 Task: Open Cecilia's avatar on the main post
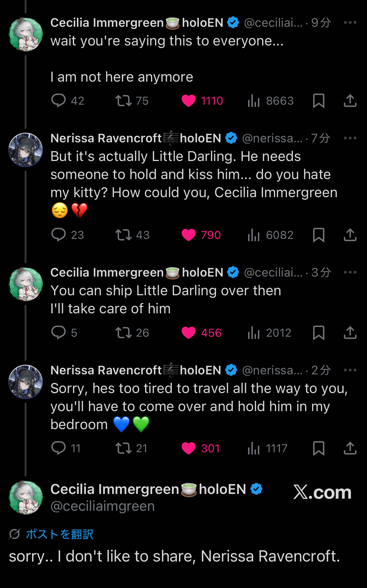(x=26, y=497)
